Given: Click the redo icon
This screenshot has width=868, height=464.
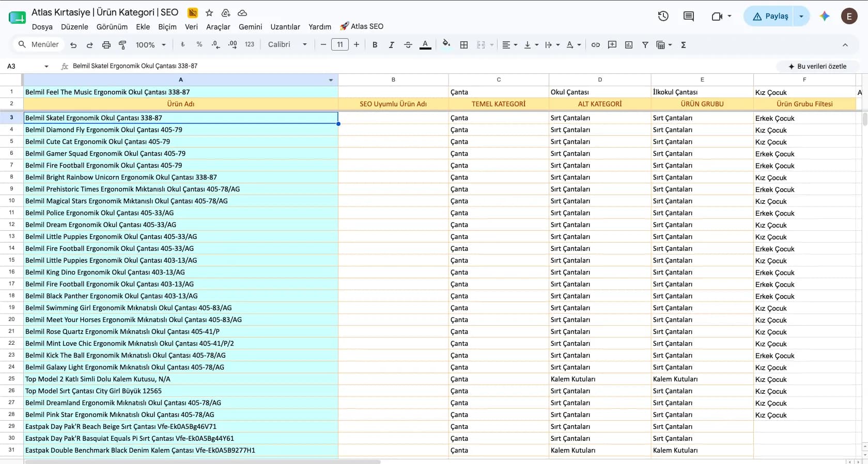Looking at the screenshot, I should (89, 45).
